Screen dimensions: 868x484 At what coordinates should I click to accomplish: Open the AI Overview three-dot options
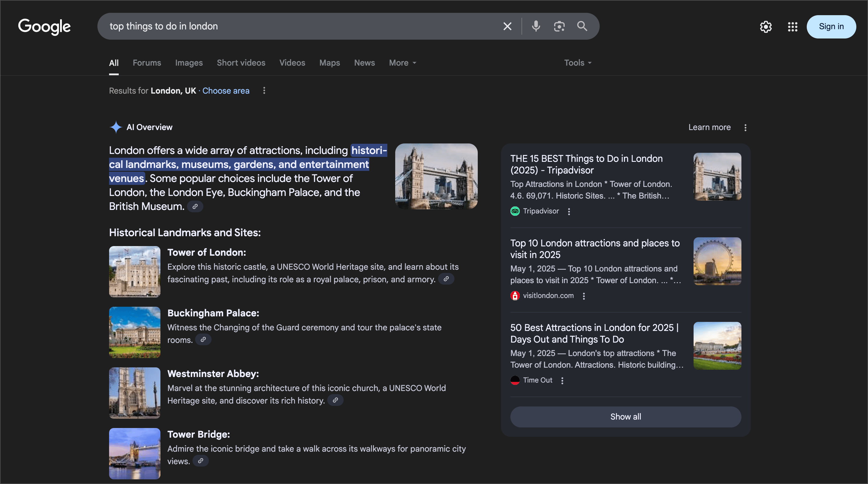pyautogui.click(x=745, y=128)
